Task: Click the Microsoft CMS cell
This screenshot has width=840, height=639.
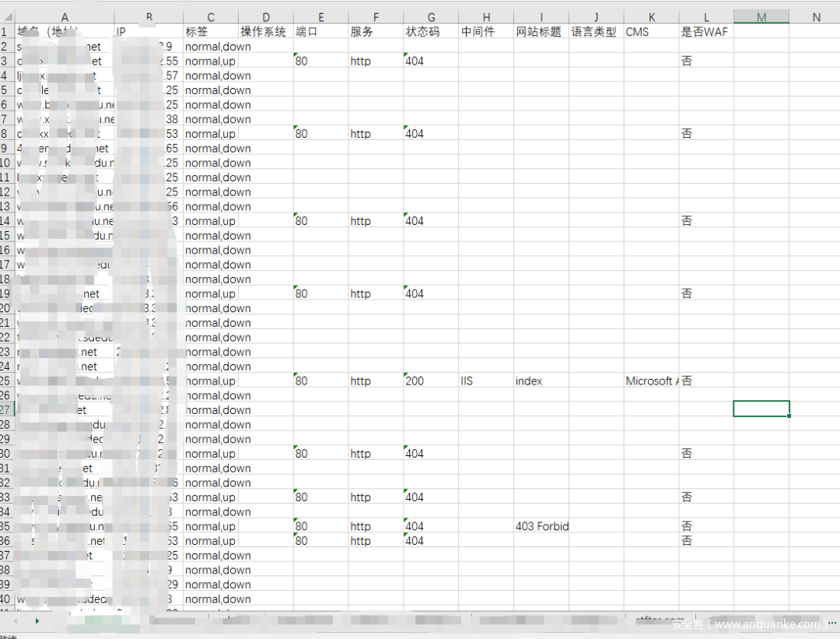Action: (651, 381)
